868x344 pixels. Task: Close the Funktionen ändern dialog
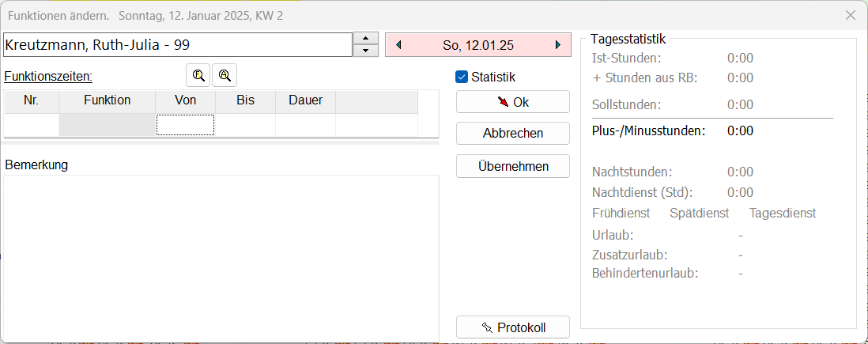tap(851, 15)
